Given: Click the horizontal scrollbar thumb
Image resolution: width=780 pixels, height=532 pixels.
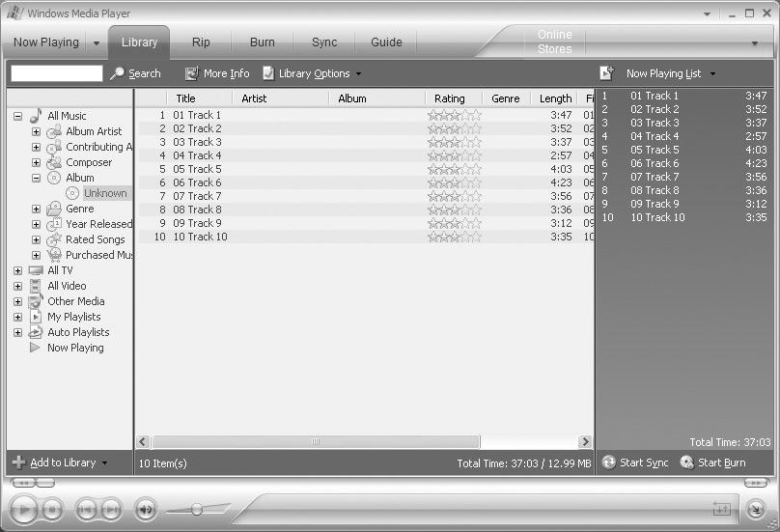Looking at the screenshot, I should 316,441.
